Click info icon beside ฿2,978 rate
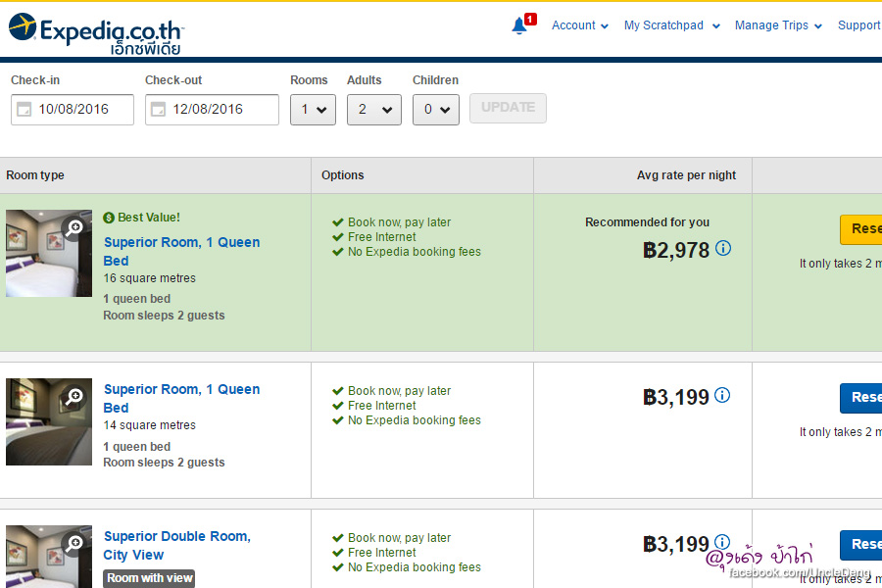 point(723,249)
